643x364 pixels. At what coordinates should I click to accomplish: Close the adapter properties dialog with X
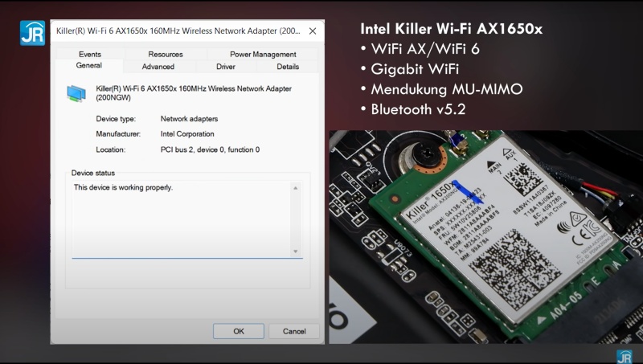[313, 31]
